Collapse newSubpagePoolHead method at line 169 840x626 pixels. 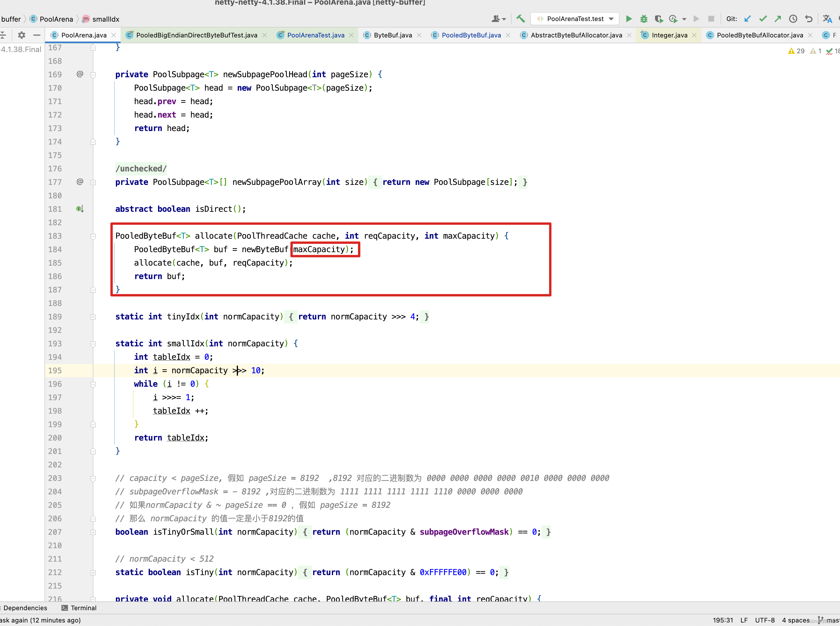[93, 75]
